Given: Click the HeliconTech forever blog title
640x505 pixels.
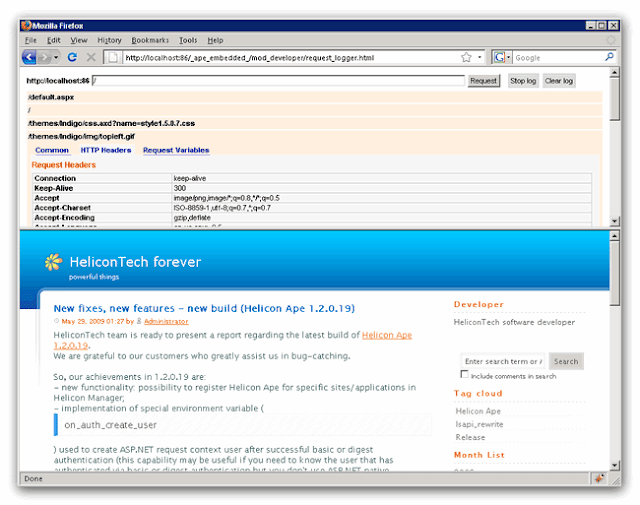Looking at the screenshot, I should click(135, 262).
